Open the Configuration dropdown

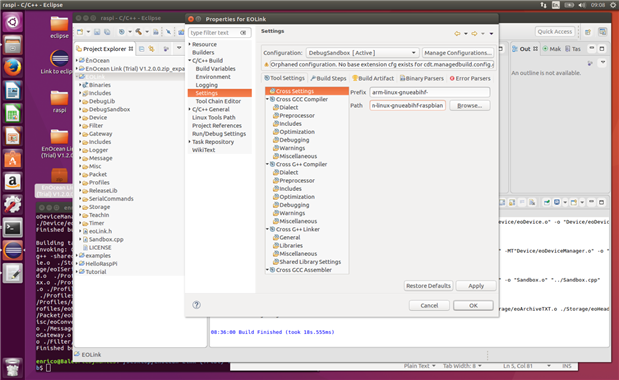(362, 52)
